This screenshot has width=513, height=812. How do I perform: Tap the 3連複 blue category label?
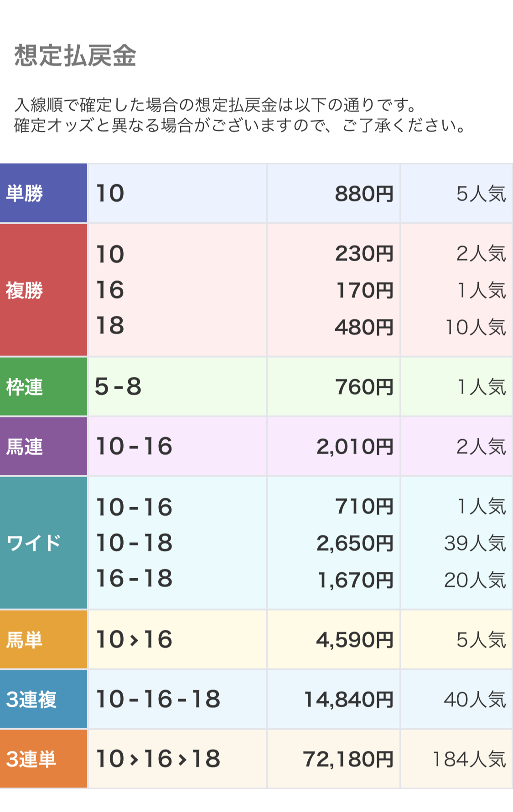tap(43, 699)
